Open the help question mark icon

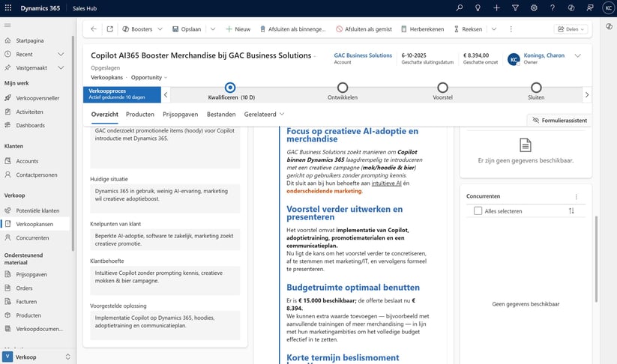click(553, 7)
